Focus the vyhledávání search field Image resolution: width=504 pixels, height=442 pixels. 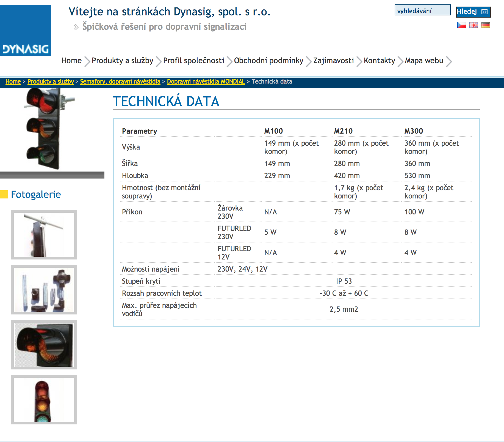[422, 10]
